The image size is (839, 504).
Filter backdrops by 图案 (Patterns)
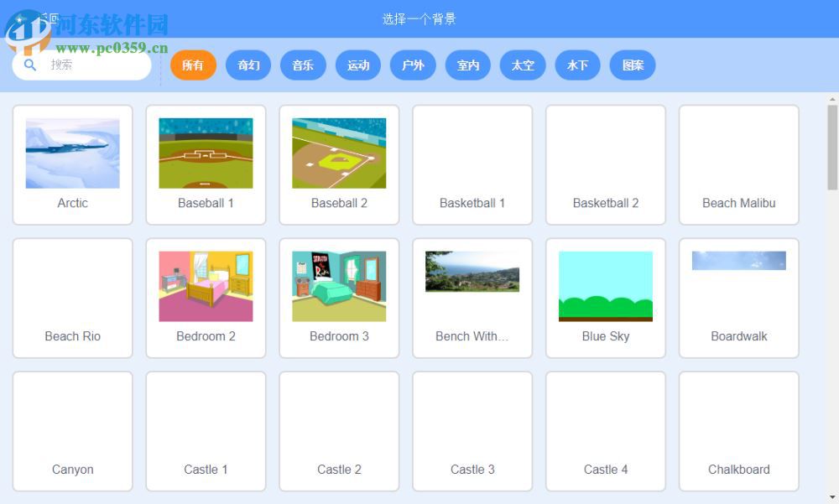632,65
